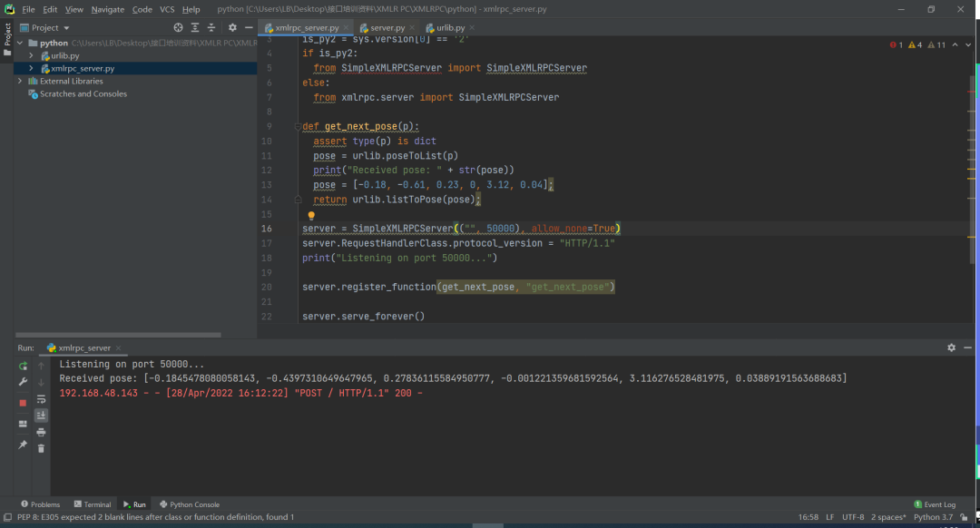Click the trash icon to clear console output
980x528 pixels.
41,448
